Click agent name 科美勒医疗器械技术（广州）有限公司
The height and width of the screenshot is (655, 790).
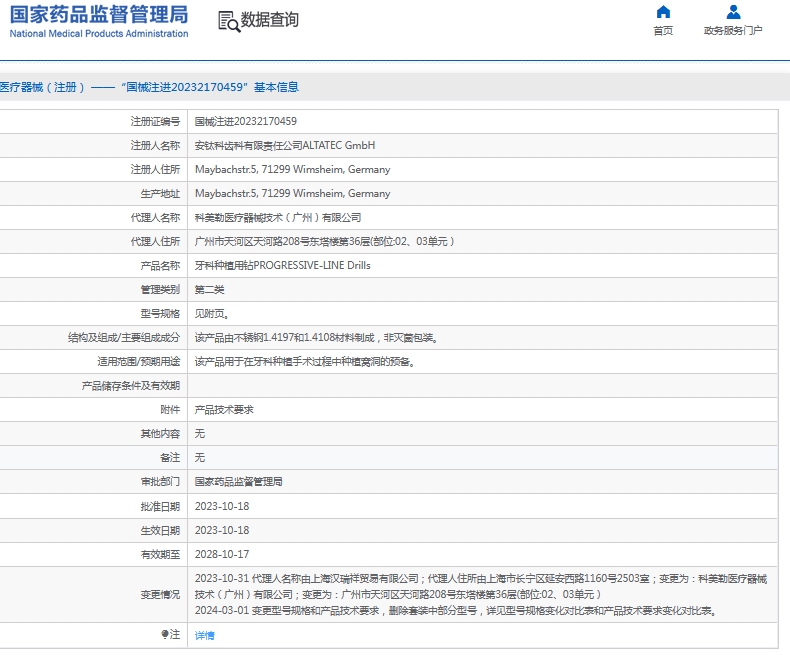(278, 218)
